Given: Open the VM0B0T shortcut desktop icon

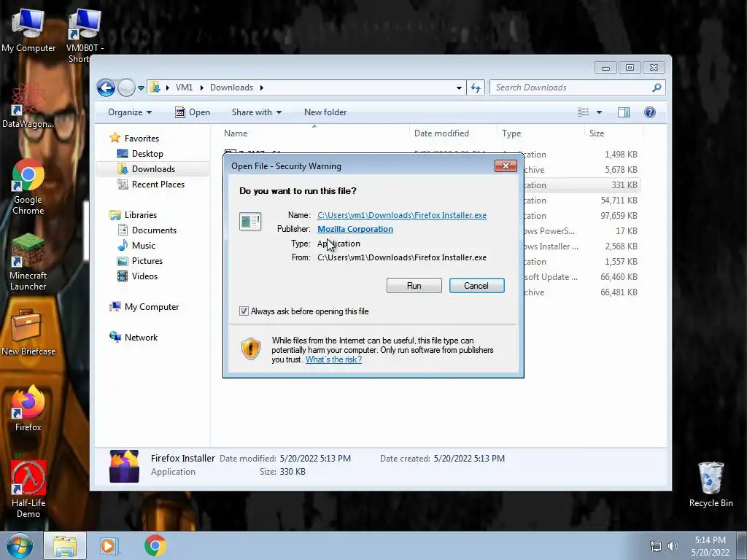Looking at the screenshot, I should coord(85,34).
